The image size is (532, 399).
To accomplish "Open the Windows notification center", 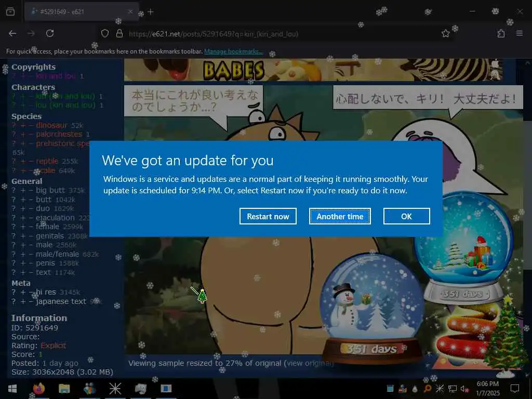I will tap(515, 389).
